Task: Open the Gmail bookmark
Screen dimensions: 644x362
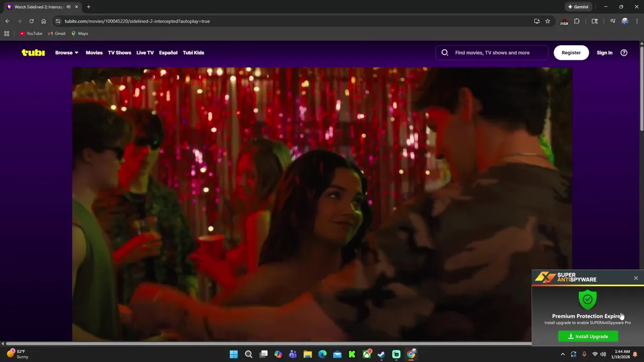Action: [x=56, y=34]
